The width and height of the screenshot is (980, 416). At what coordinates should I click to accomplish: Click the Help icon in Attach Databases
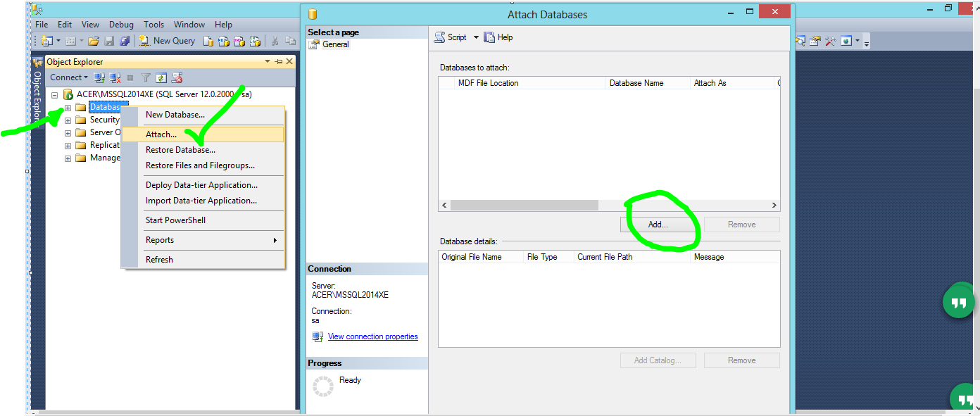(489, 37)
